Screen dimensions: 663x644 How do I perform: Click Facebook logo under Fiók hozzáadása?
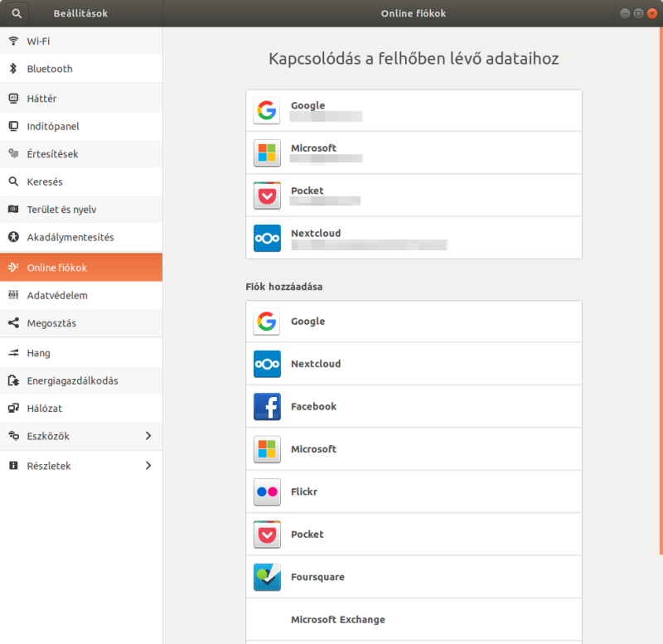click(x=267, y=406)
